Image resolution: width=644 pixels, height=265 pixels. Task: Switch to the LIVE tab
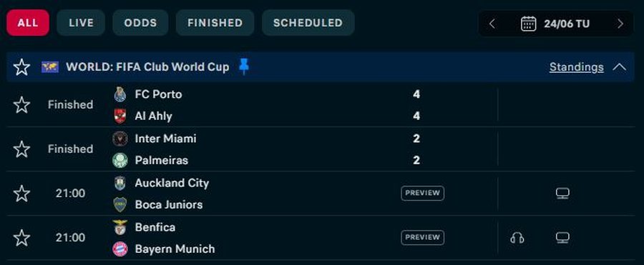(81, 23)
